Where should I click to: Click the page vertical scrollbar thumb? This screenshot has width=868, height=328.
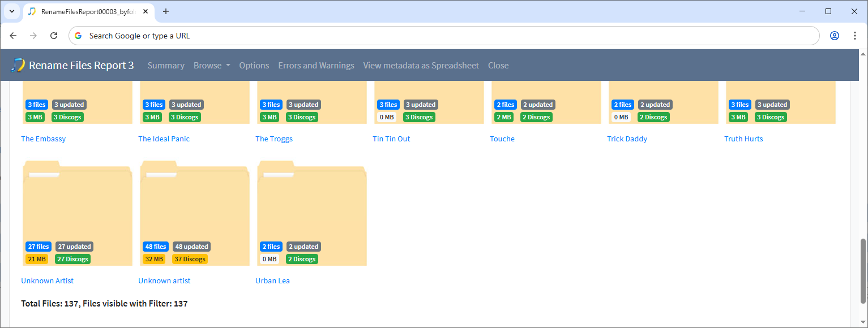[x=863, y=271]
